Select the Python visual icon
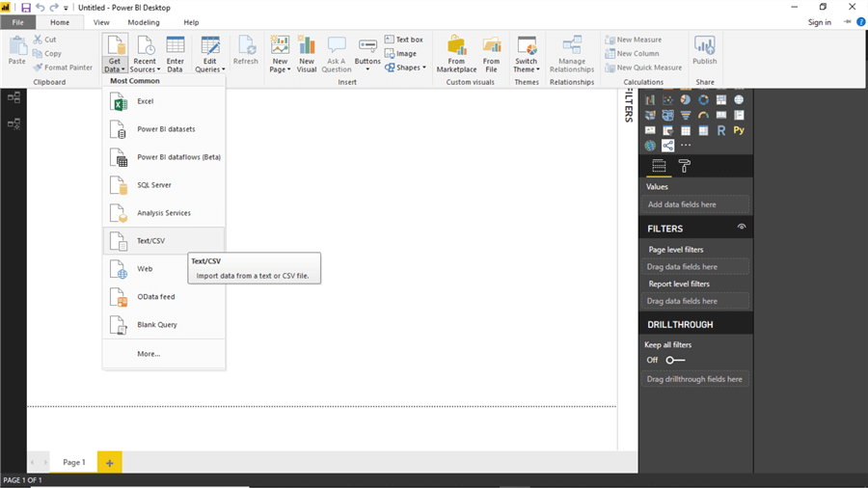The width and height of the screenshot is (868, 488). pyautogui.click(x=739, y=130)
